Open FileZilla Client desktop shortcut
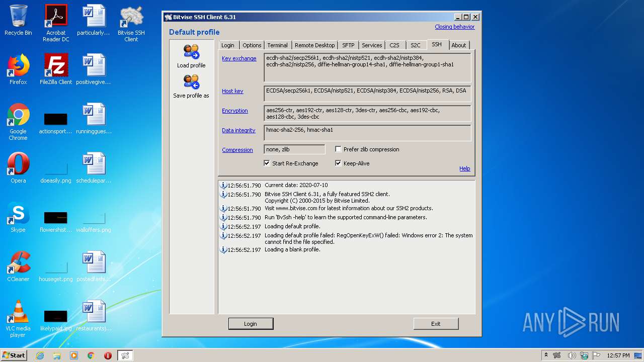Screen dimensions: 644x362 pyautogui.click(x=56, y=69)
